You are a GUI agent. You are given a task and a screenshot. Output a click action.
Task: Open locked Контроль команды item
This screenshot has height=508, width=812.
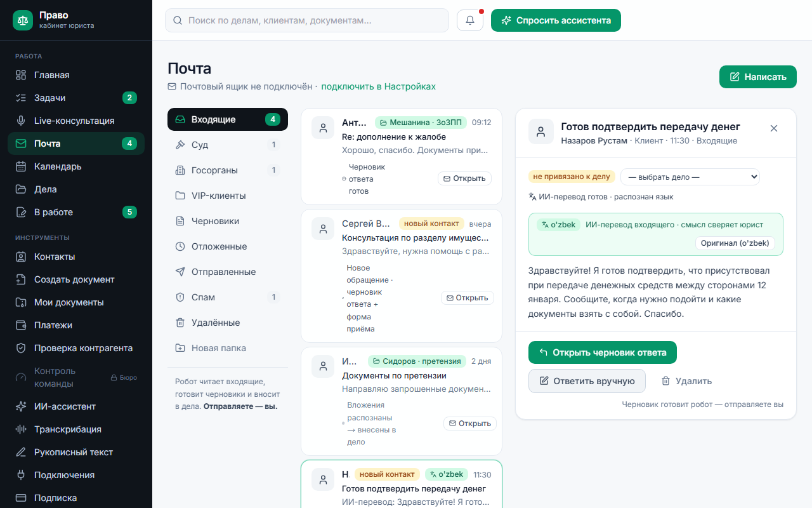point(76,377)
